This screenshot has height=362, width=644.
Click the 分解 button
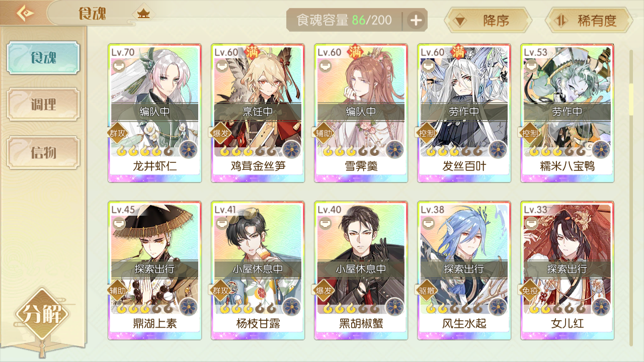42,315
